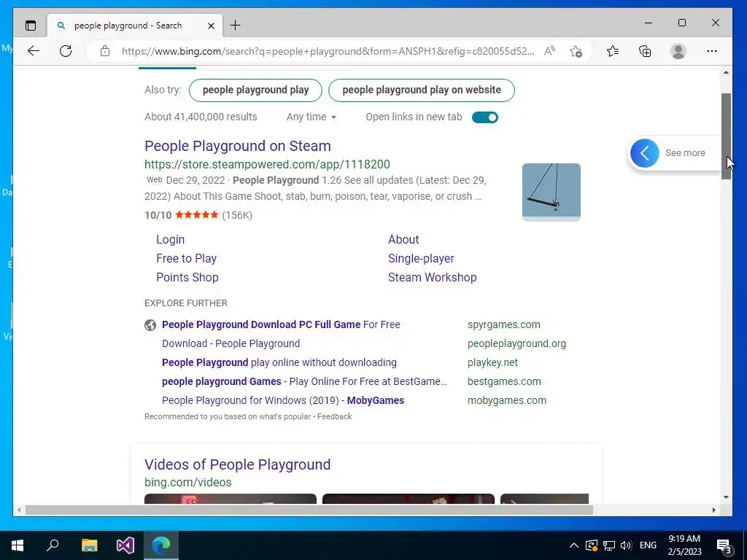This screenshot has height=560, width=747.
Task: Click spyrgames.com domain text
Action: [x=503, y=324]
